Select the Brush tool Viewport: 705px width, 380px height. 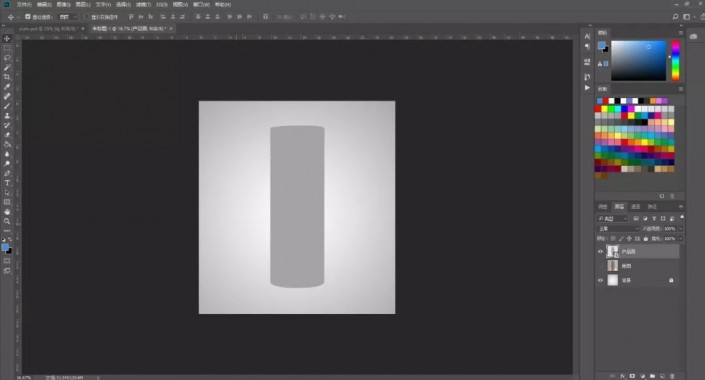pyautogui.click(x=7, y=106)
